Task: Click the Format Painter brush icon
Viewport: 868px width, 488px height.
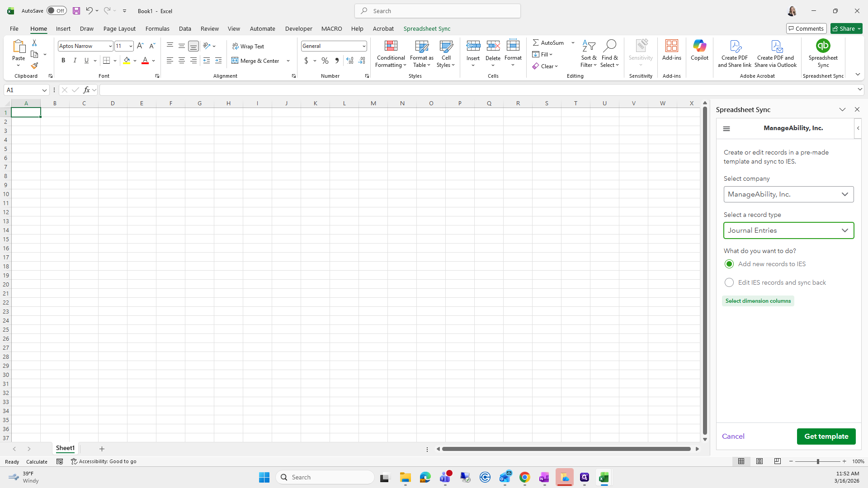Action: pos(34,66)
